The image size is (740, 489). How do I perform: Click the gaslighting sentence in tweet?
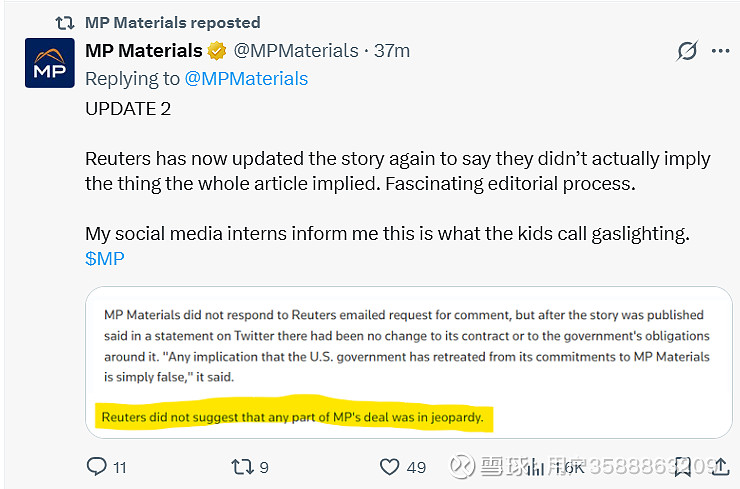(x=390, y=234)
